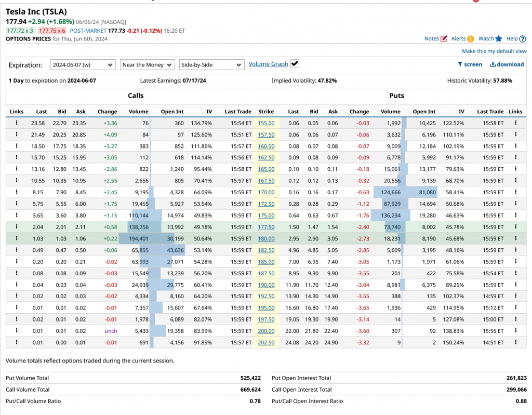This screenshot has width=532, height=415.
Task: Open calls-side links menu for 200.00 strike row
Action: (x=17, y=330)
